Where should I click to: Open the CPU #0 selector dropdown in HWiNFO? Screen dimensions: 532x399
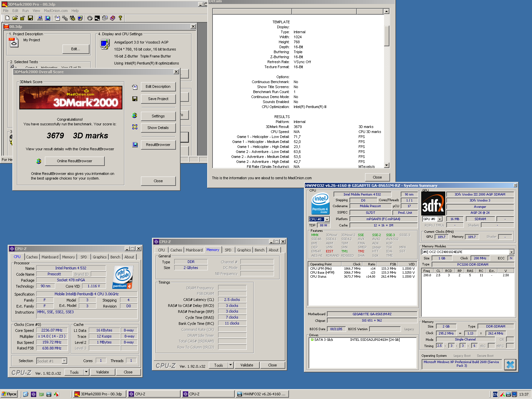click(x=327, y=219)
